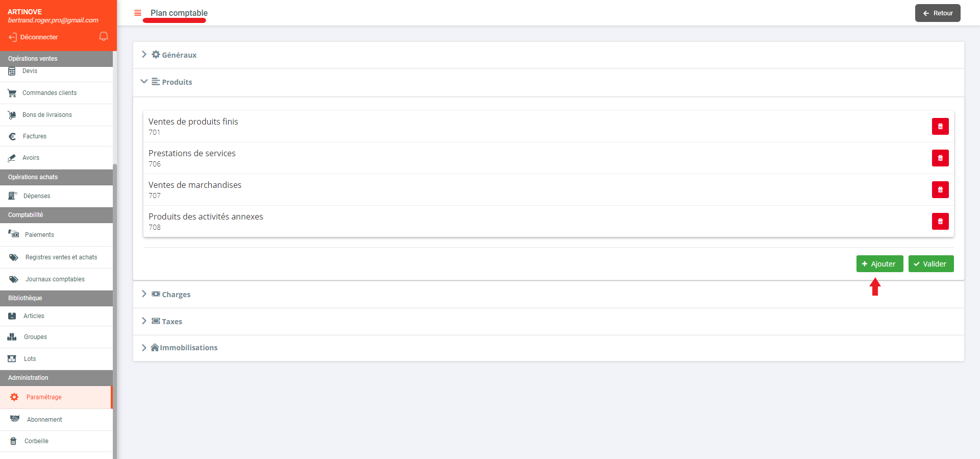Go to Journaux comptables menu item
The width and height of the screenshot is (980, 459).
tap(55, 279)
